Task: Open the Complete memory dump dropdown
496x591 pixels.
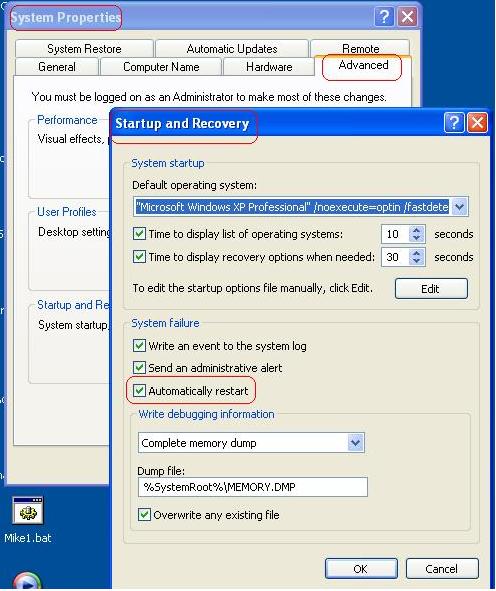Action: (x=355, y=442)
